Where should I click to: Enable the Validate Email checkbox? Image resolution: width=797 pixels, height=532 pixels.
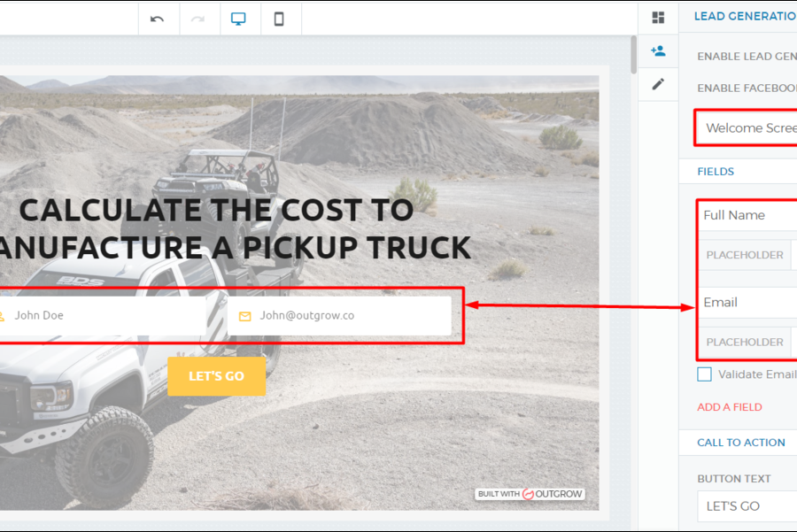point(705,374)
